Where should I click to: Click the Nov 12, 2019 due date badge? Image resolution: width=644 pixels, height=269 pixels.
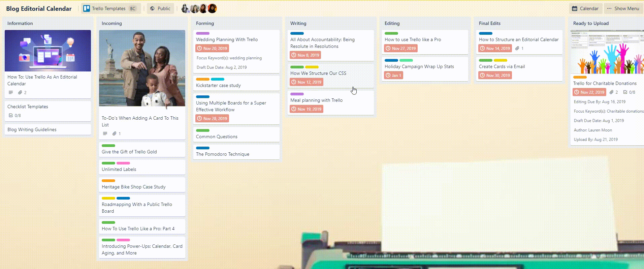coord(307,82)
